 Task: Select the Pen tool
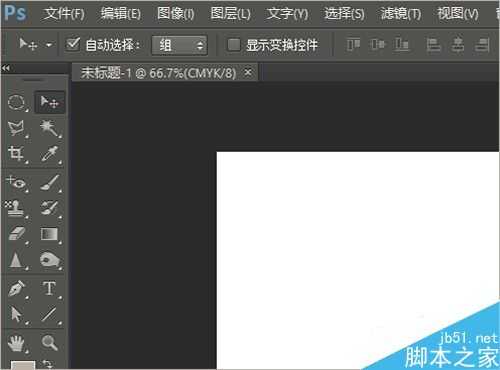pos(16,289)
